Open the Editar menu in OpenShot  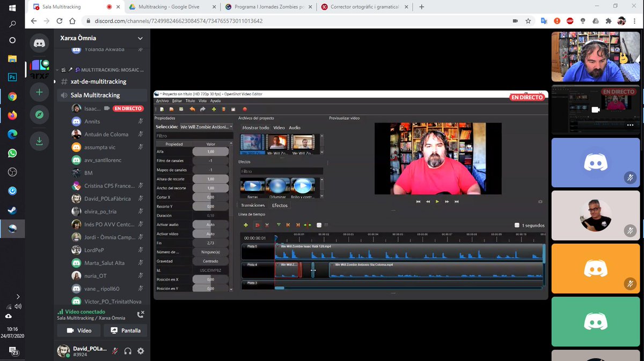click(177, 101)
